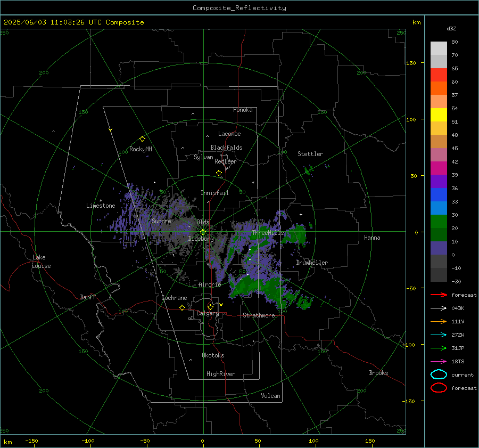Screen dimensions: 479x448
Task: Click the Sylvan town label
Action: pyautogui.click(x=203, y=157)
